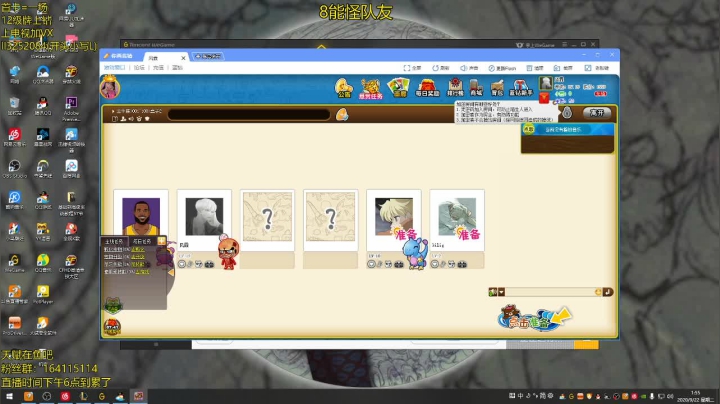This screenshot has height=404, width=720.
Task: Open the 背包 backpack icon
Action: click(497, 88)
